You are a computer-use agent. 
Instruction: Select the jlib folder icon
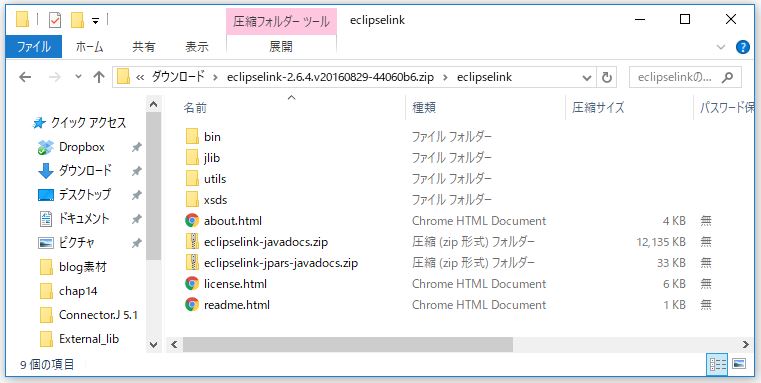point(192,158)
